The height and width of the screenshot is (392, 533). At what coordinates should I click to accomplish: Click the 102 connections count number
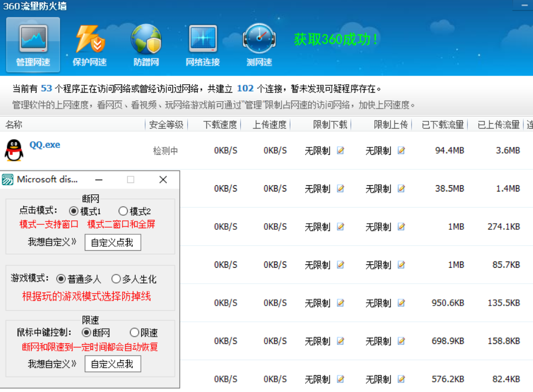(x=245, y=88)
